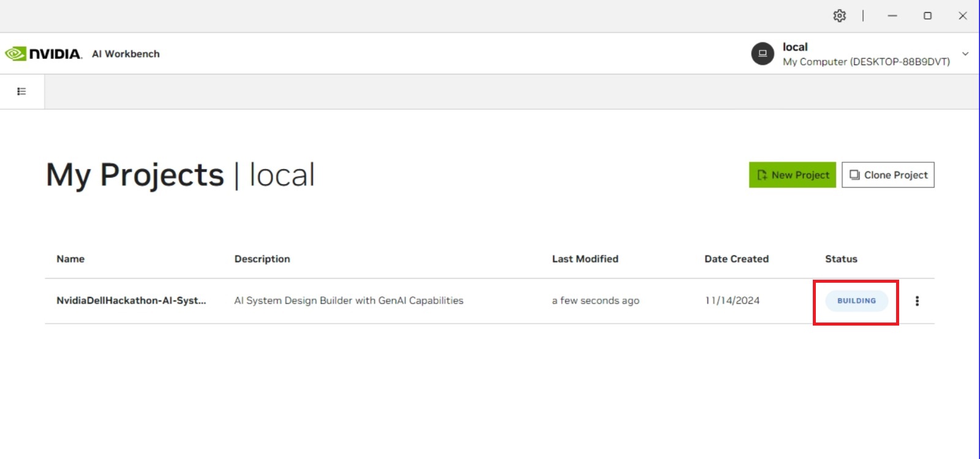Minimize the AI Workbench window

[892, 16]
